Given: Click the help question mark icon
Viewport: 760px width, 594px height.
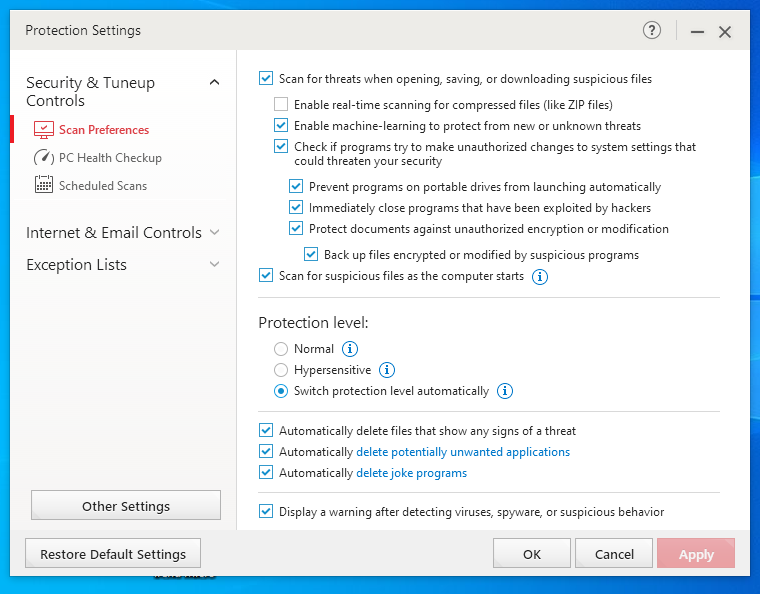Looking at the screenshot, I should coord(652,31).
